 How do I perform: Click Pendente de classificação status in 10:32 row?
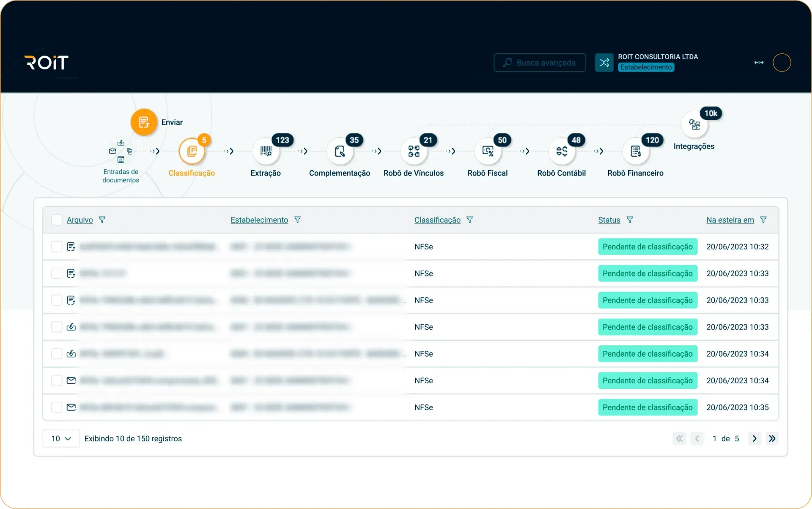tap(647, 247)
